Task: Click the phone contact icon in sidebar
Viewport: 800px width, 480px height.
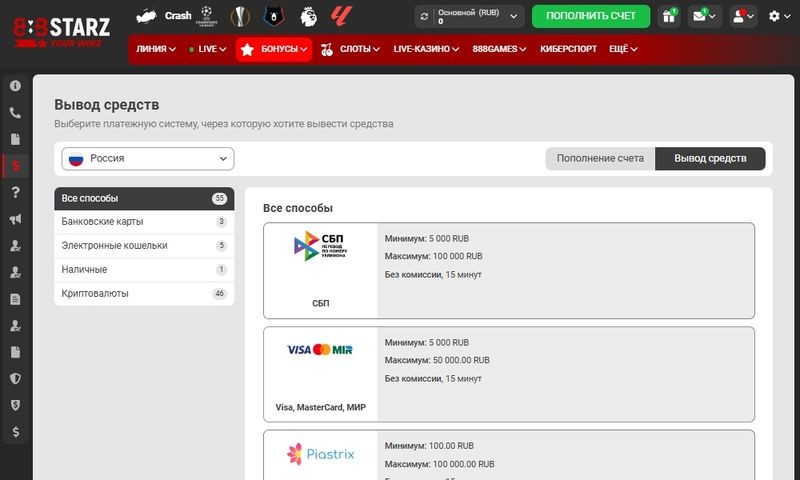Action: click(x=15, y=113)
